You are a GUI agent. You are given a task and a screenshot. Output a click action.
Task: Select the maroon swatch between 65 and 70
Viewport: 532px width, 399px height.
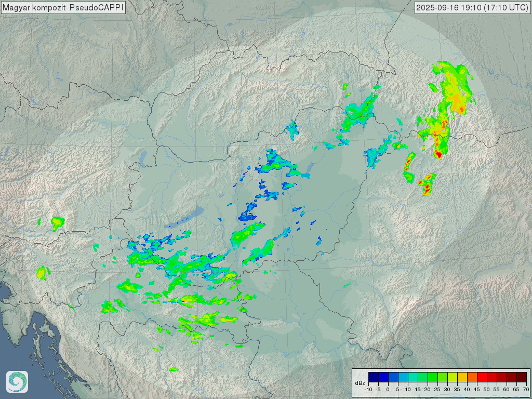[x=522, y=377]
